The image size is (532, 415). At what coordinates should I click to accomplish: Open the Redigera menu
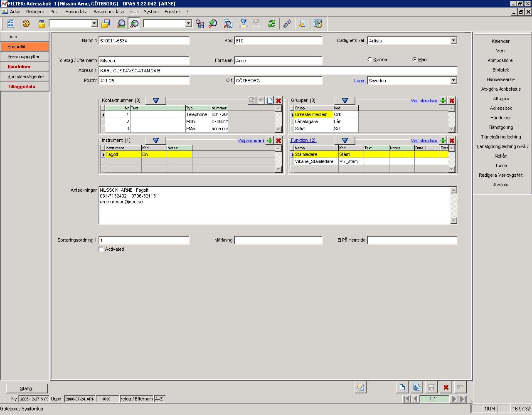35,12
